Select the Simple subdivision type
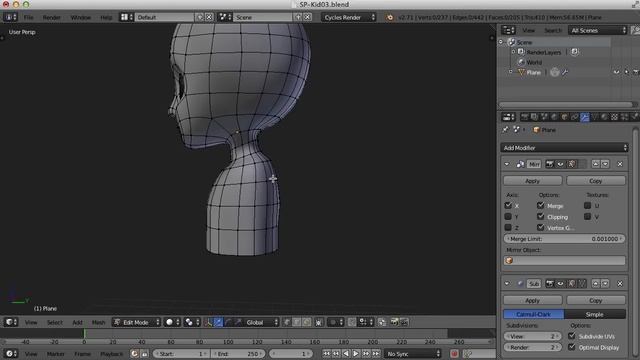The width and height of the screenshot is (640, 360). [x=595, y=314]
